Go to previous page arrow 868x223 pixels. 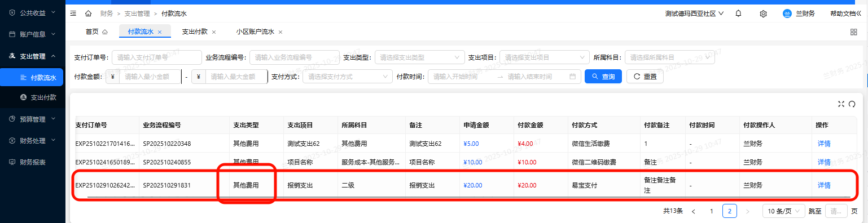tap(693, 212)
